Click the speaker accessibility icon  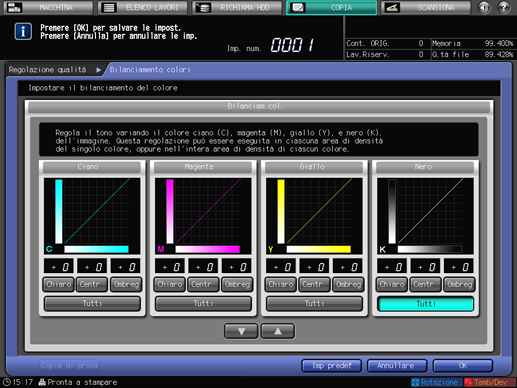coord(484,7)
